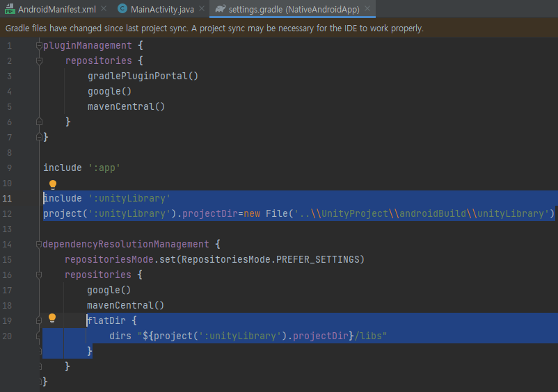Click repositoriesMode on line 15
The height and width of the screenshot is (392, 558).
click(109, 259)
